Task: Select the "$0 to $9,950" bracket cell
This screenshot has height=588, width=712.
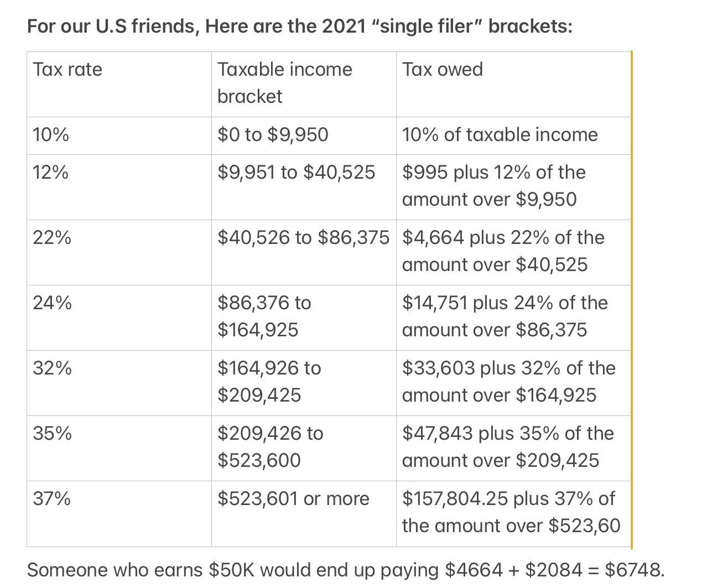Action: point(273,135)
